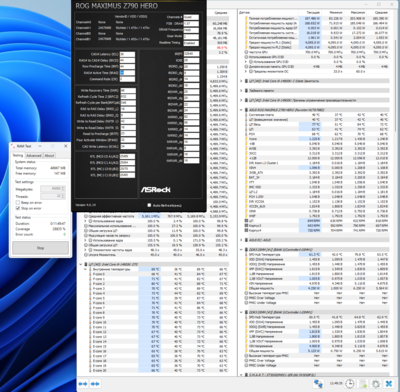Click the thermometer icon beside P-core 0 row
Viewport: 400px width, 392px height.
(x=90, y=274)
